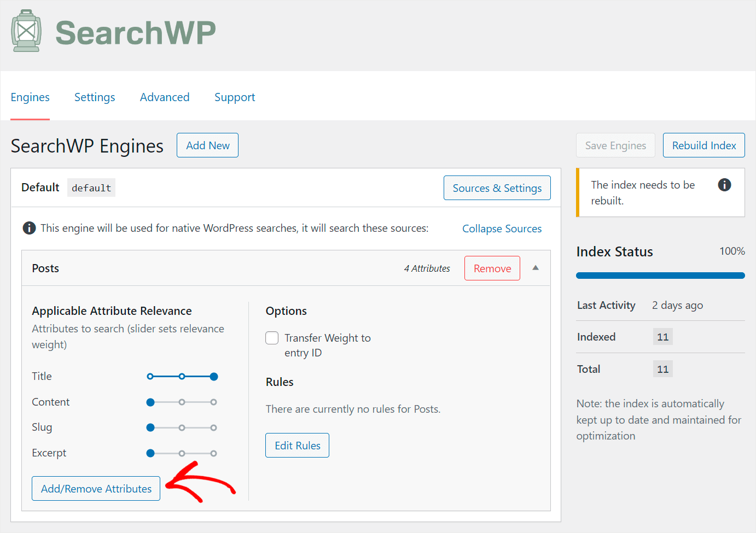This screenshot has height=533, width=756.
Task: Click the info icon before engine description
Action: [x=29, y=228]
